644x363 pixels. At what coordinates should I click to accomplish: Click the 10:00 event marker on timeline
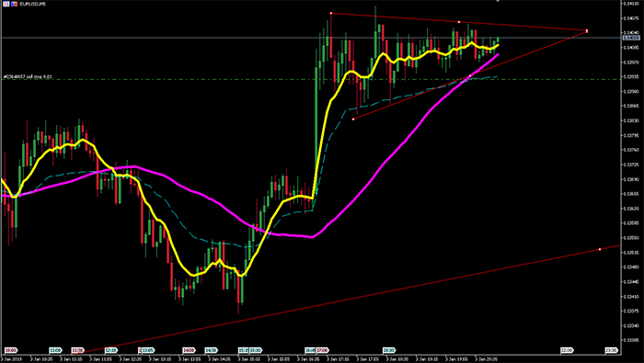pos(11,350)
